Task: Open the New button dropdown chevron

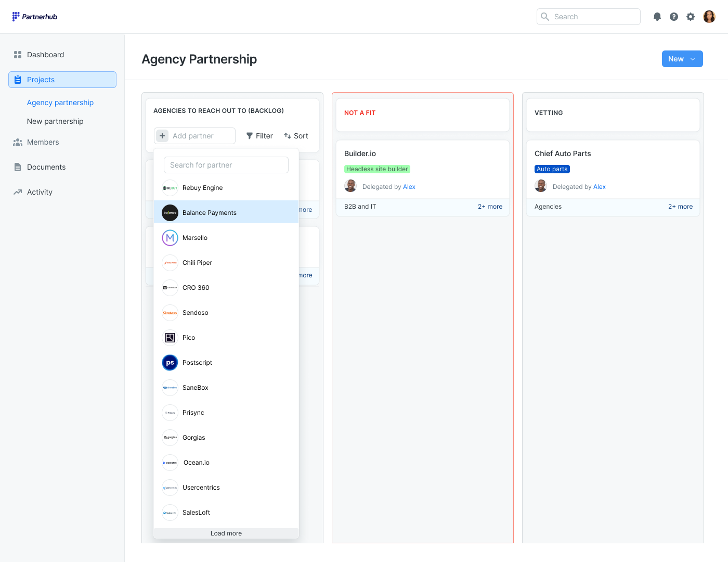Action: point(693,59)
